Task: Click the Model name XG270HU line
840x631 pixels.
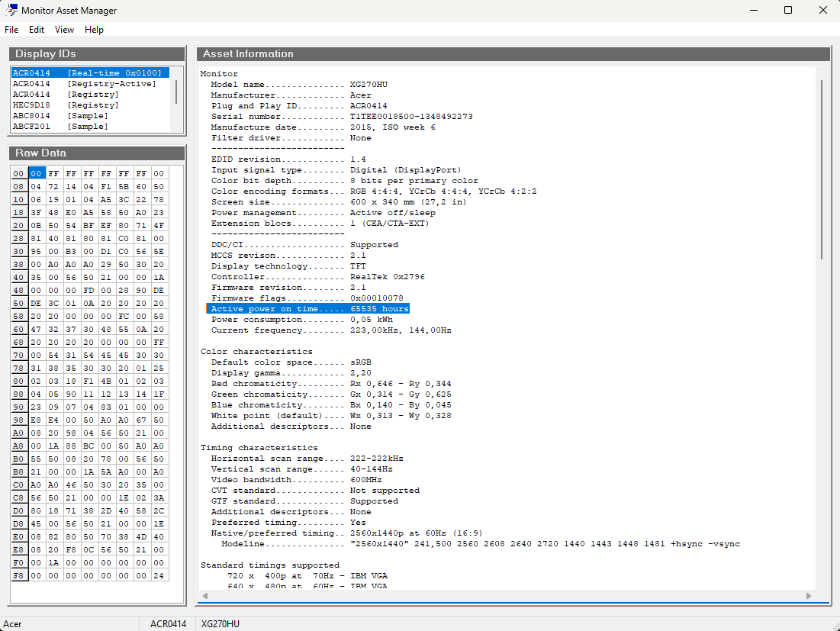Action: click(299, 84)
